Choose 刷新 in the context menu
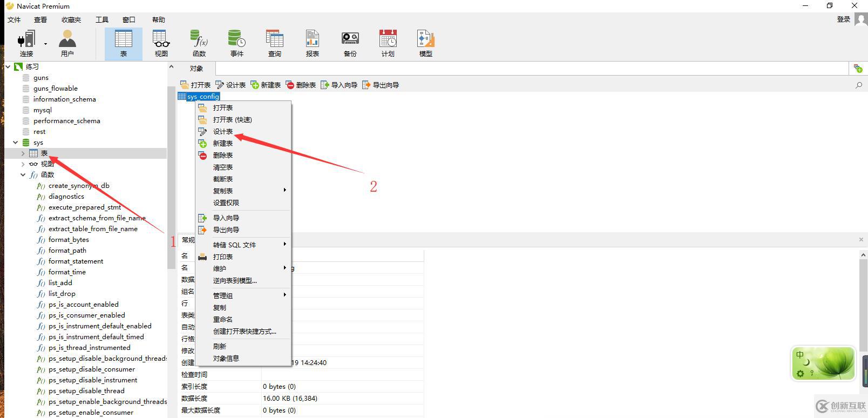Screen dimensions: 868x418 click(x=243, y=347)
